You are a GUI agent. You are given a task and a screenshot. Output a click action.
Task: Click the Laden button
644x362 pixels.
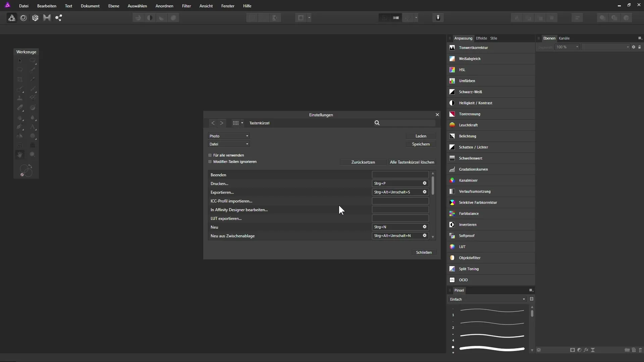421,136
